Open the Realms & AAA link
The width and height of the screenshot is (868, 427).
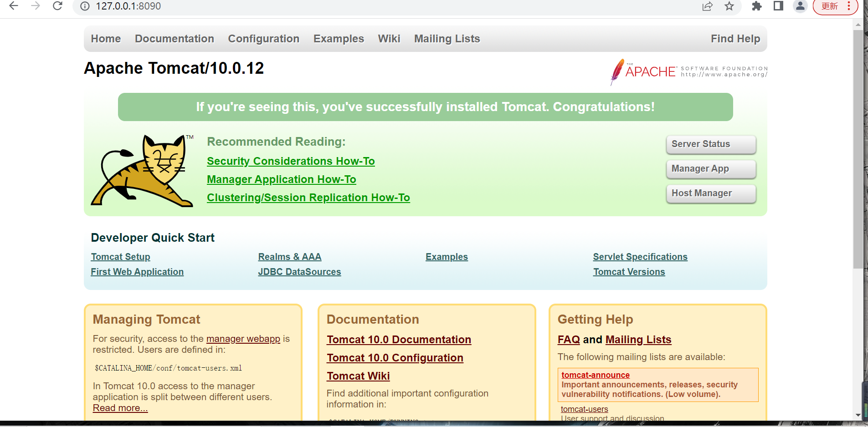(290, 257)
